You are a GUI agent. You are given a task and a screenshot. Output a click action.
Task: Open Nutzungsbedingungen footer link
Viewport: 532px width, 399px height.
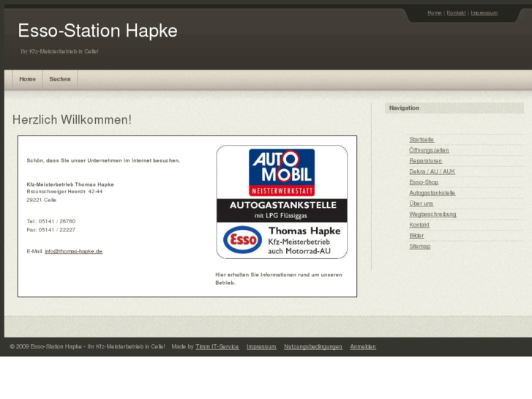tap(313, 347)
